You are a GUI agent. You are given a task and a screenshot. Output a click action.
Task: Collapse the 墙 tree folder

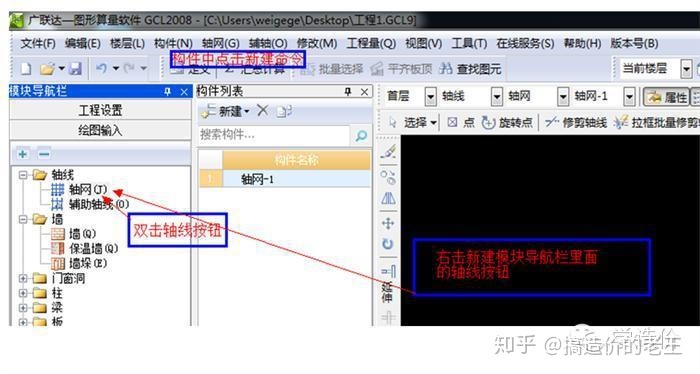pos(22,219)
